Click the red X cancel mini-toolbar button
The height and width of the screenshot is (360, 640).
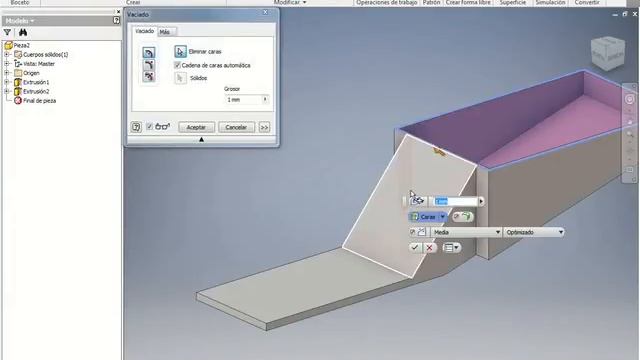(x=429, y=247)
